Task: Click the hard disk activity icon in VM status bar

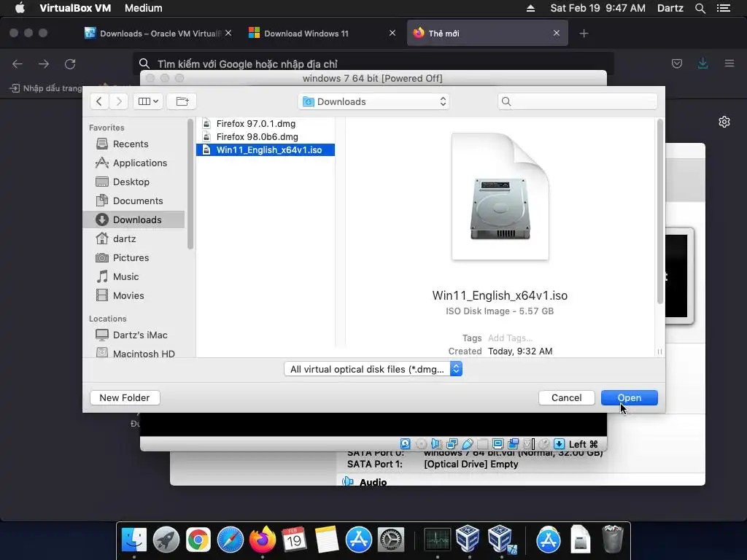Action: tap(405, 444)
